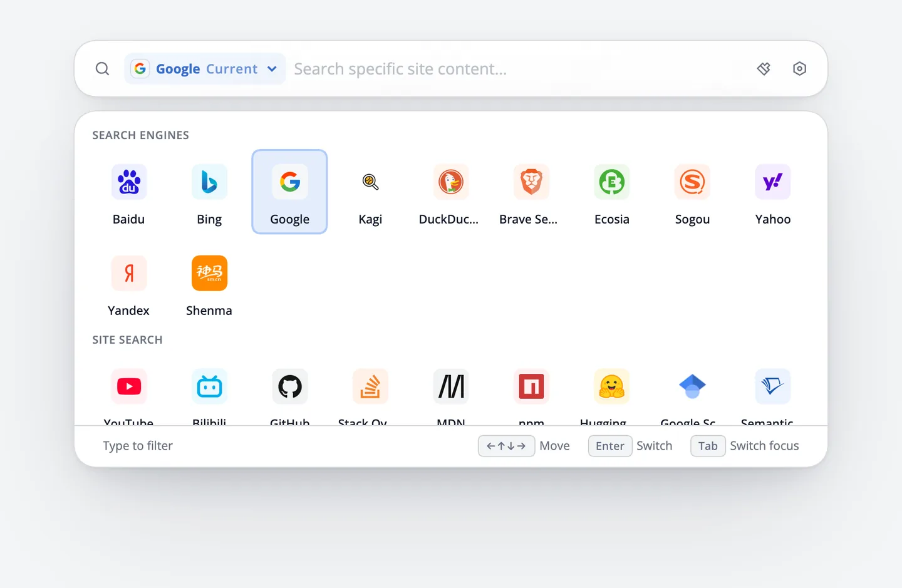
Task: Click the SEARCH ENGINES section heading
Action: pos(140,135)
